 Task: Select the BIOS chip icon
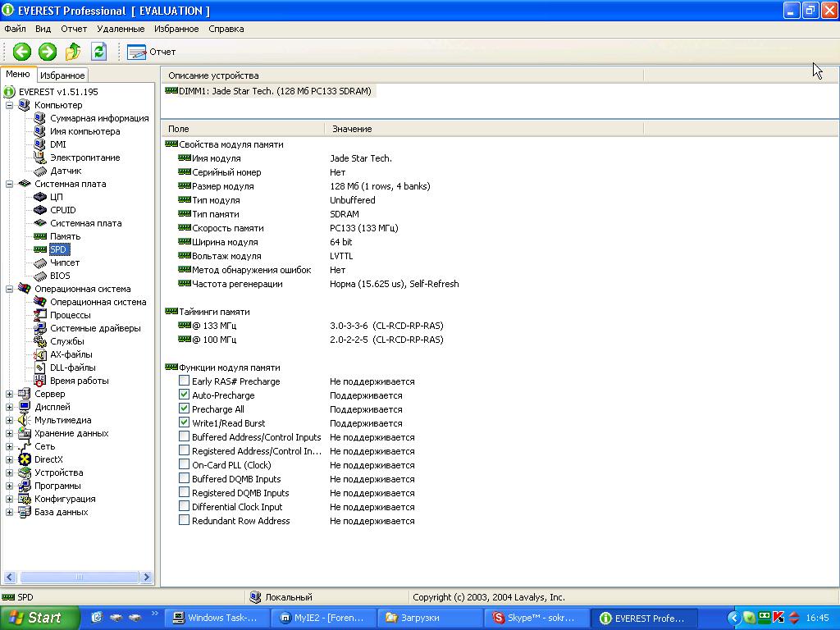tap(39, 276)
